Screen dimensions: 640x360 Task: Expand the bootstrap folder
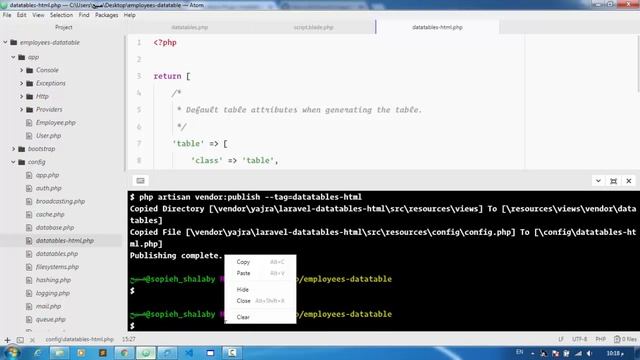tap(13, 149)
